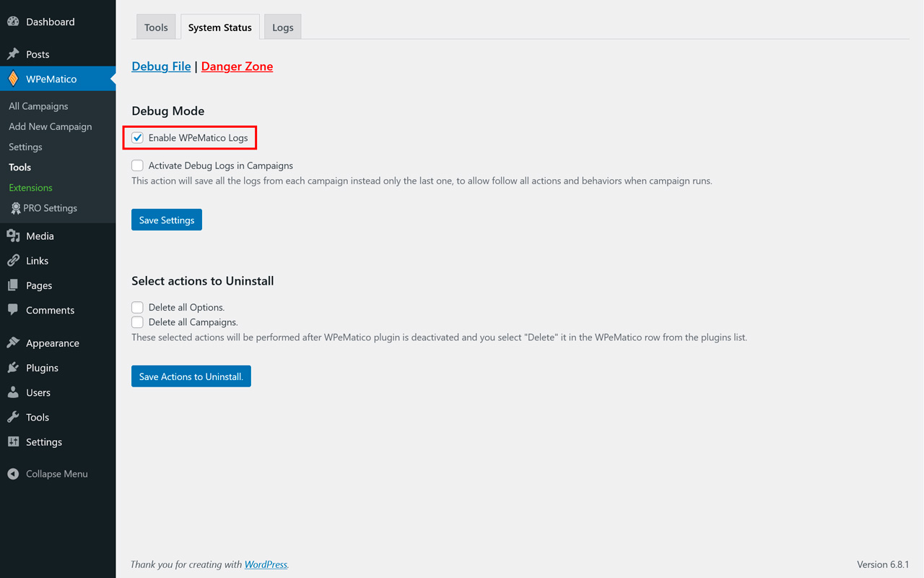Select Tools under WPeMatico submenu
924x578 pixels.
pyautogui.click(x=19, y=167)
